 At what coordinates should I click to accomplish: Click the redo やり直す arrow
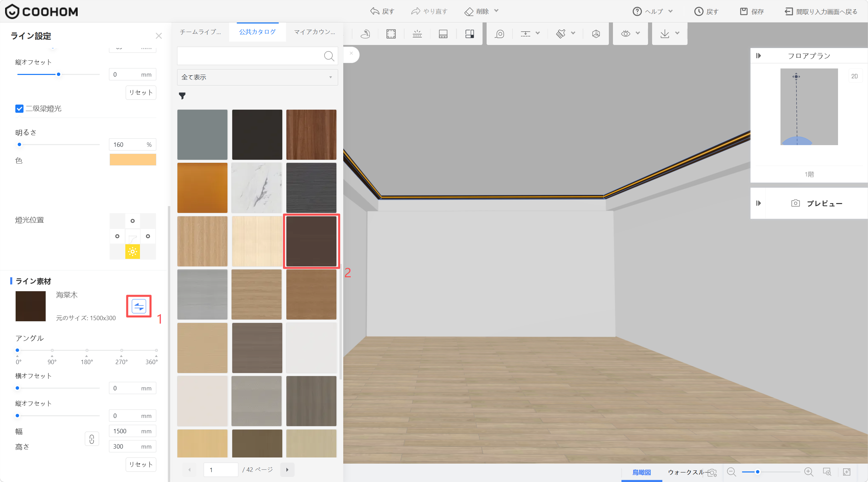click(429, 12)
